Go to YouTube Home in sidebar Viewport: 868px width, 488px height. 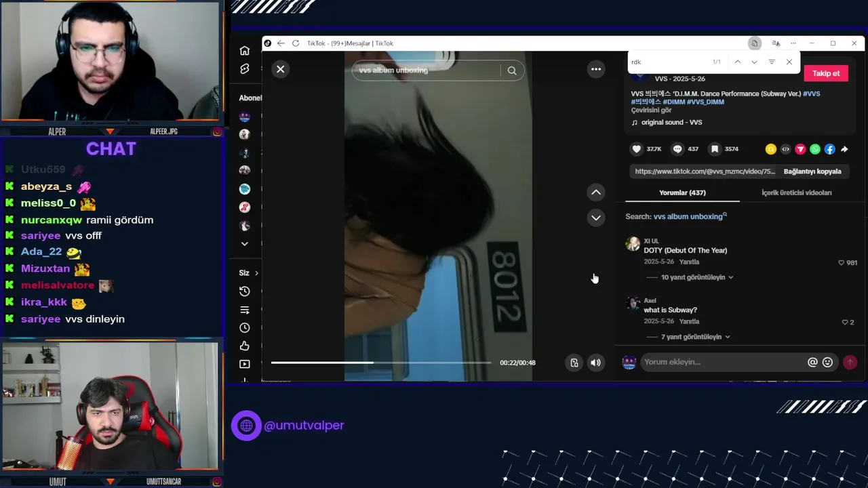tap(245, 51)
